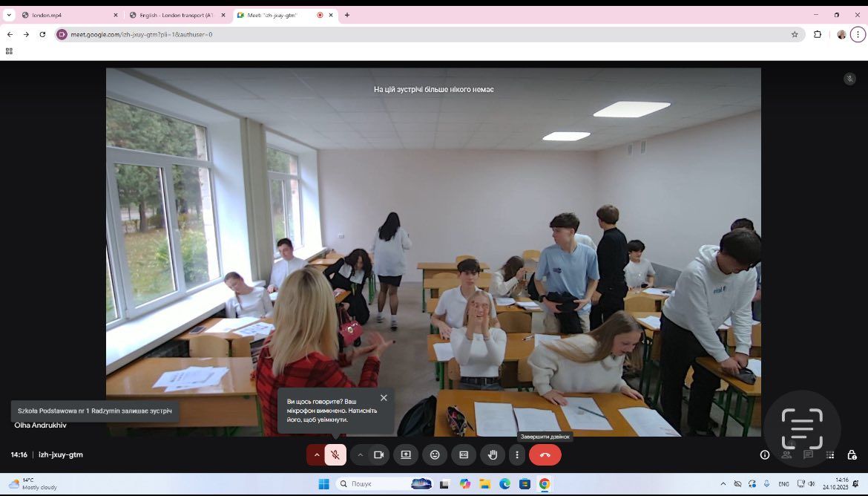Screen dimensions: 868x496
Task: Bookmark this page with star icon
Action: coord(795,34)
